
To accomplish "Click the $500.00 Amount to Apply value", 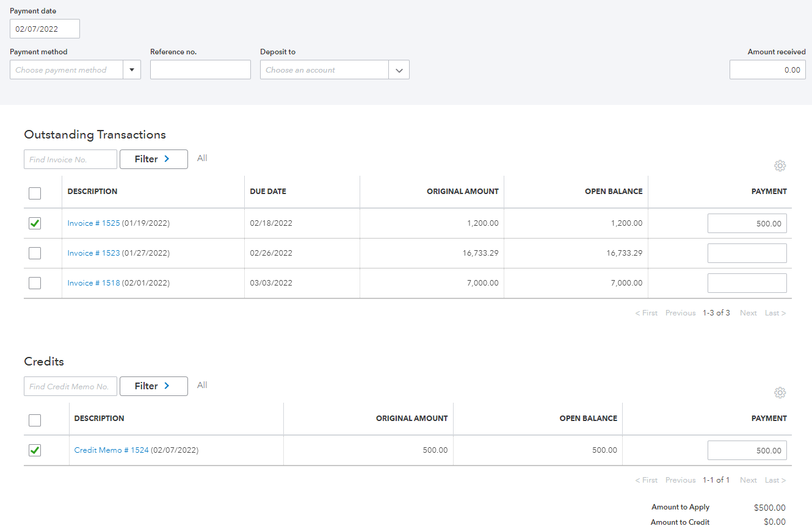I will [x=769, y=508].
